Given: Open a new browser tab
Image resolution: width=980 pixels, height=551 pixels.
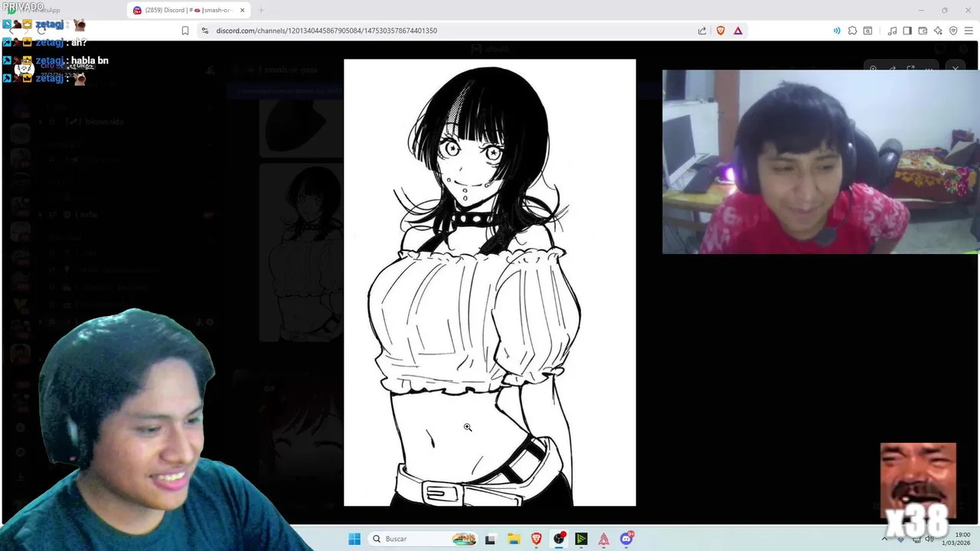Looking at the screenshot, I should click(x=261, y=10).
